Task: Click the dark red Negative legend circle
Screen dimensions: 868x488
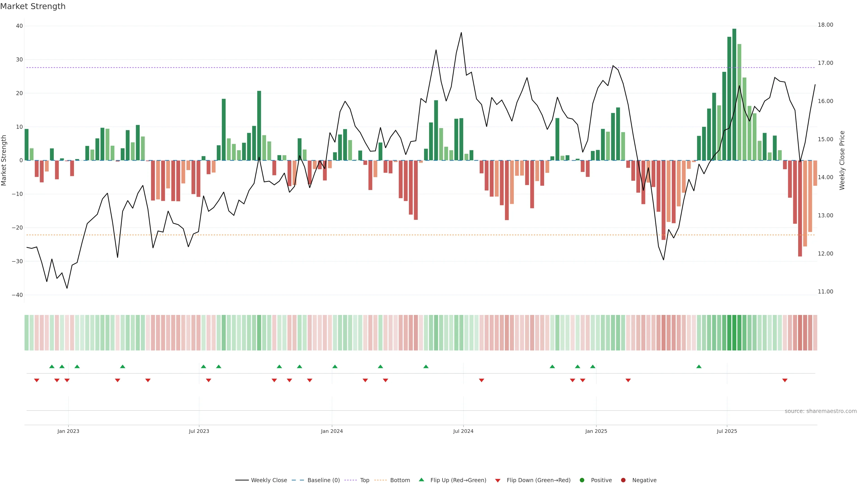Action: pos(623,480)
